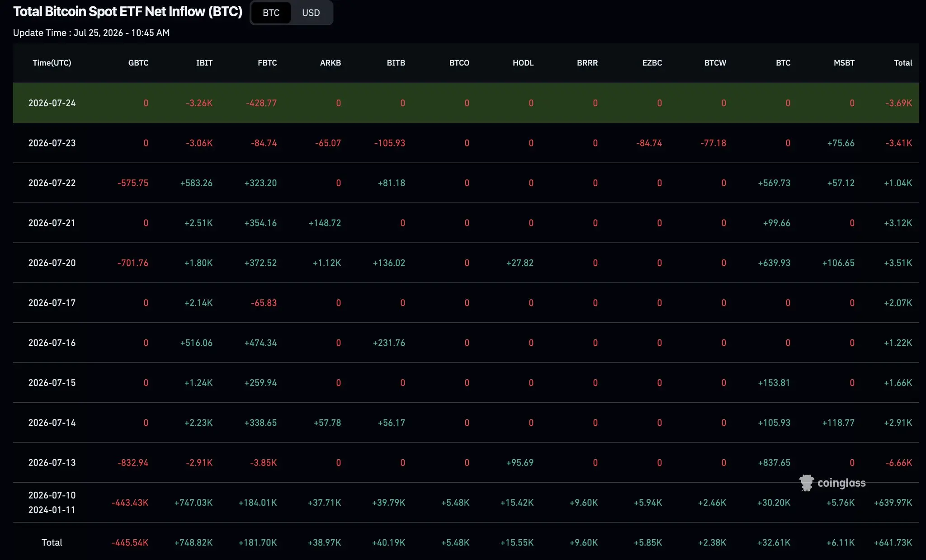Click the EZBC column header
Image resolution: width=926 pixels, height=560 pixels.
click(652, 63)
